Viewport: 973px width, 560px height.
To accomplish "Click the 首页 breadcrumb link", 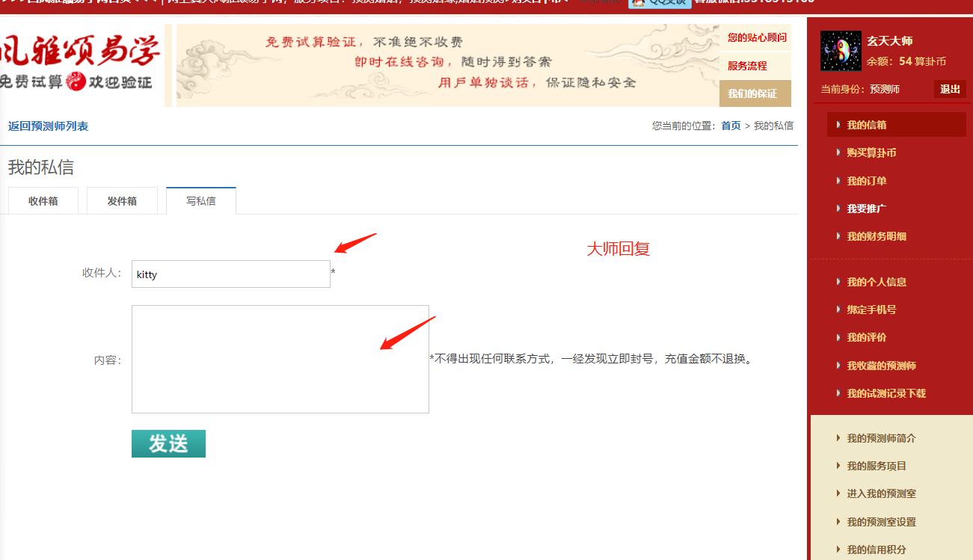I will click(731, 126).
